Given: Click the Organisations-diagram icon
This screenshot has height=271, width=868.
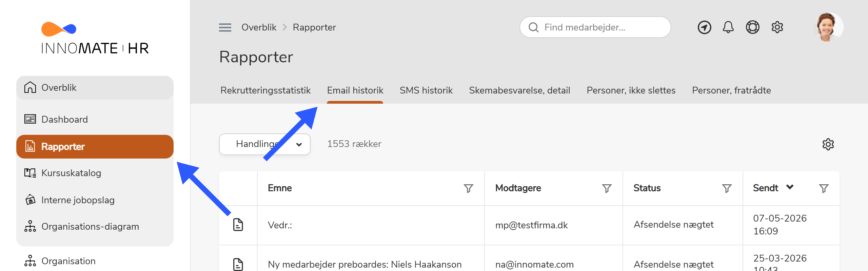Looking at the screenshot, I should point(30,226).
